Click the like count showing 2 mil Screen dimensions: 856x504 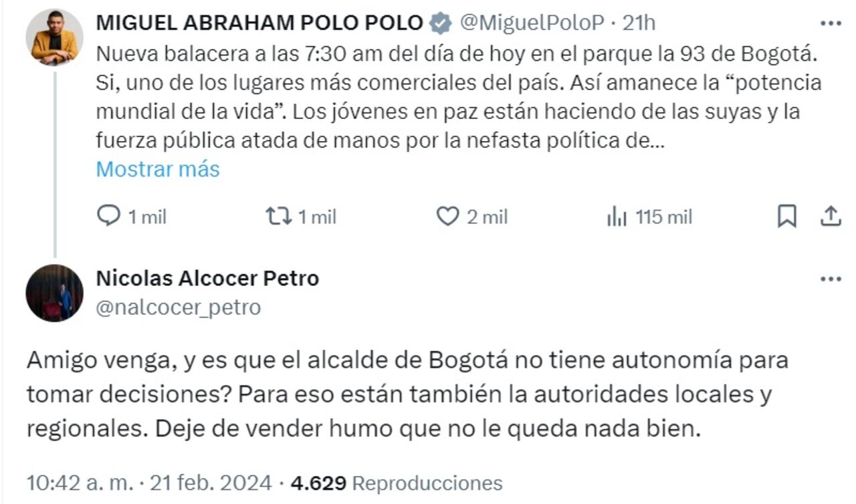[x=490, y=216]
